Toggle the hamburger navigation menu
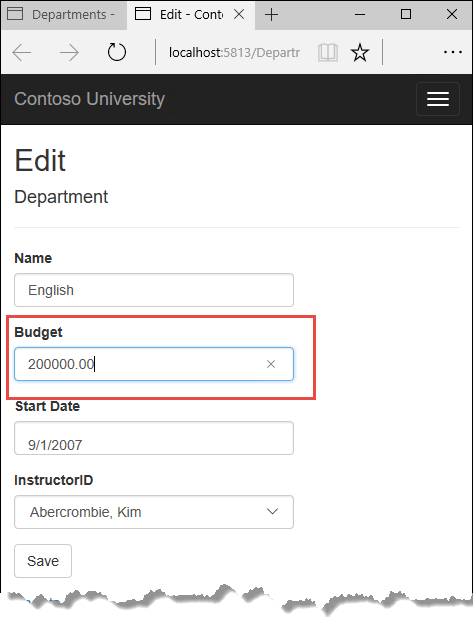 coord(438,99)
